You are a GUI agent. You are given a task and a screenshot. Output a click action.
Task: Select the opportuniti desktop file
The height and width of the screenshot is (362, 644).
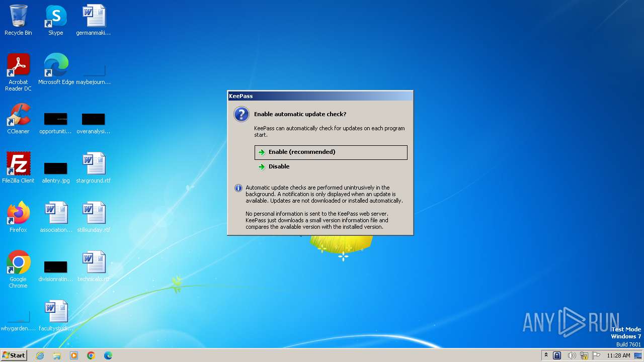point(56,123)
